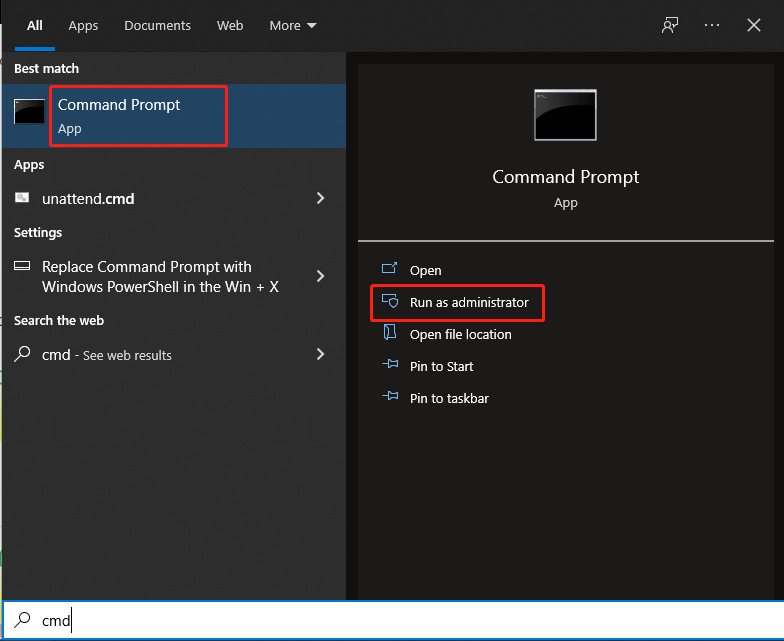The width and height of the screenshot is (784, 641).
Task: Select the Web search tab
Action: (x=230, y=26)
